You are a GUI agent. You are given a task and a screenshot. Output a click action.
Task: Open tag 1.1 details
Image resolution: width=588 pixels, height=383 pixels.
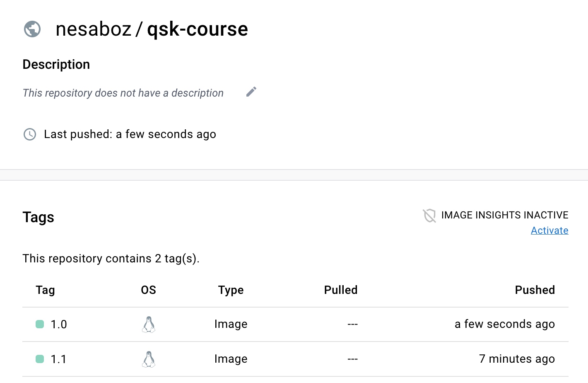59,359
